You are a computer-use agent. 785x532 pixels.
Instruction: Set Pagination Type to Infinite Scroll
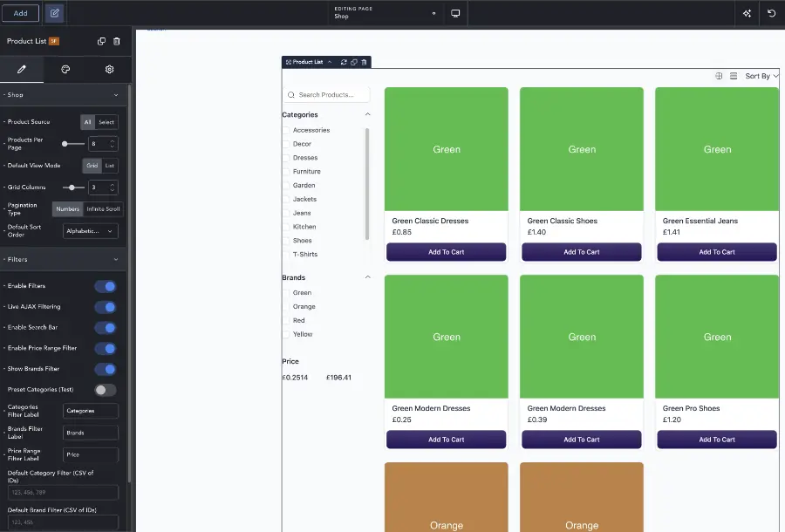point(103,209)
